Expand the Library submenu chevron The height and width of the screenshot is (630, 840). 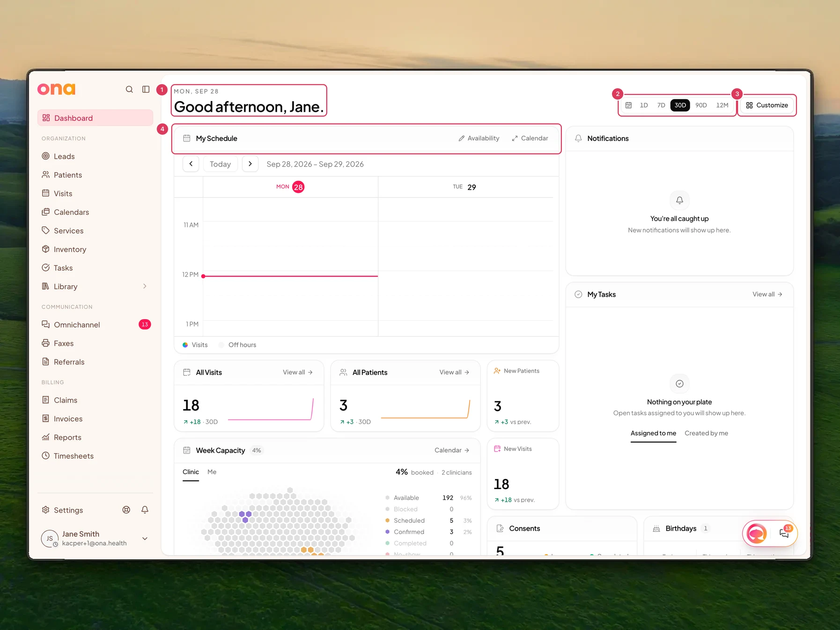point(145,286)
